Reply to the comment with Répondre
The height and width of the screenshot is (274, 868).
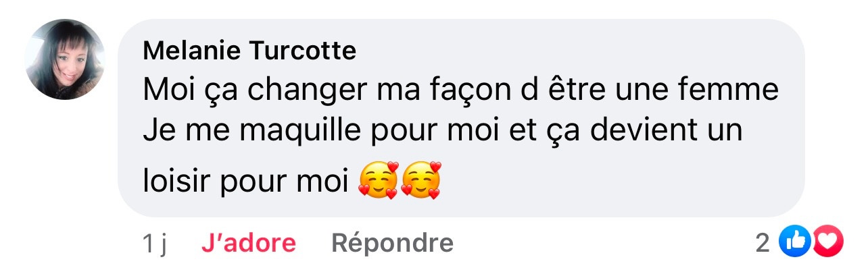point(392,244)
